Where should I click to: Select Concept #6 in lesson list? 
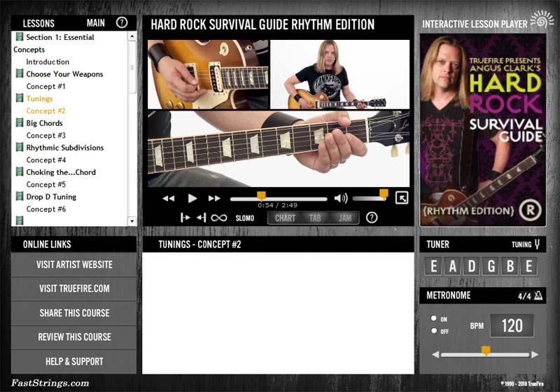(x=45, y=209)
